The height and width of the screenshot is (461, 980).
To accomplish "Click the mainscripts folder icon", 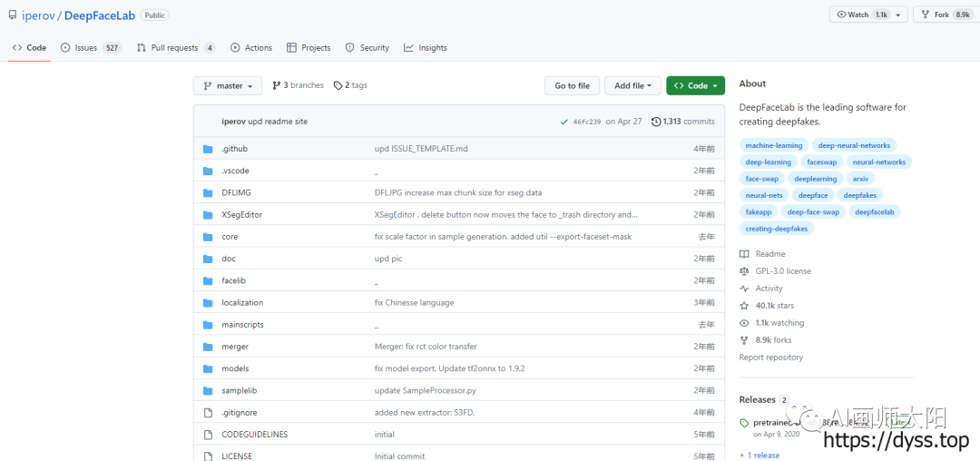I will 208,325.
